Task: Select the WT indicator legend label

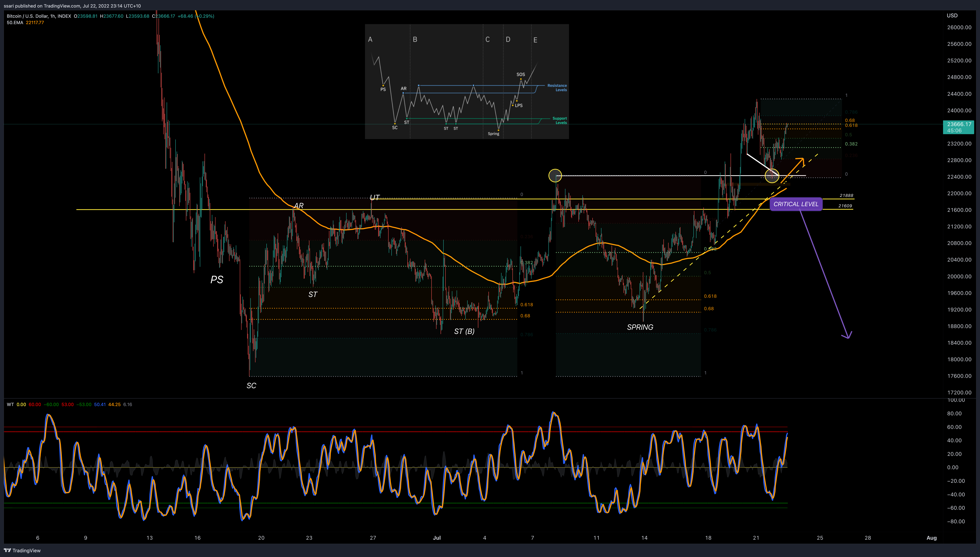Action: [10, 404]
